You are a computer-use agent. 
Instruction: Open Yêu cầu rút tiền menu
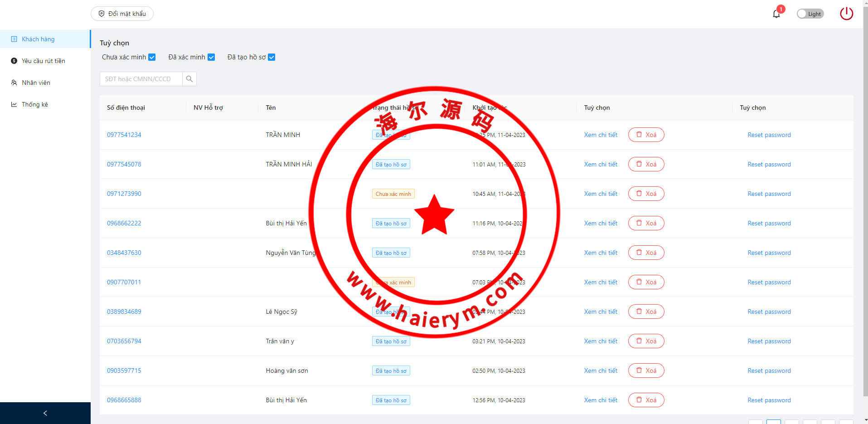pos(45,61)
